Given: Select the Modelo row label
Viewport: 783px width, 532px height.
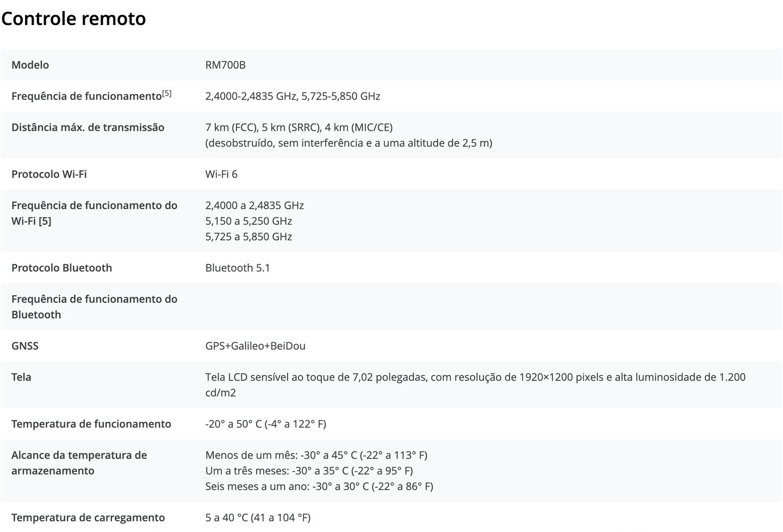Looking at the screenshot, I should [x=30, y=65].
